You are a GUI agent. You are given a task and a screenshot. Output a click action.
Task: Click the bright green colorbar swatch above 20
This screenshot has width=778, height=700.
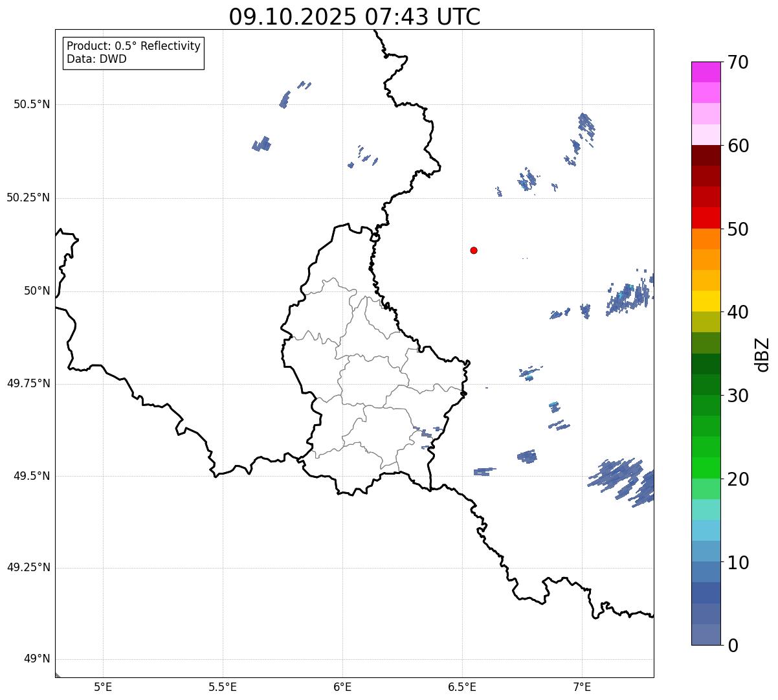706,468
